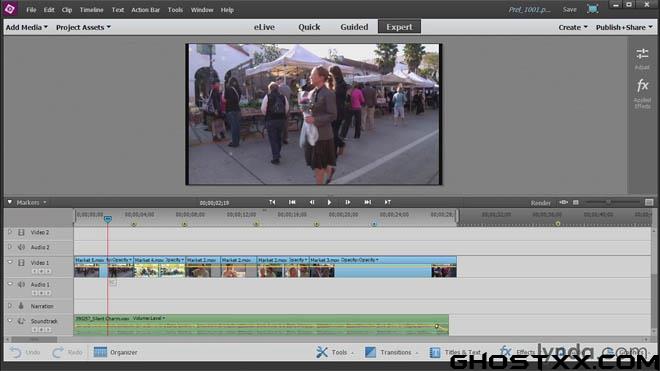Image resolution: width=660 pixels, height=371 pixels.
Task: Open the Action Bar menu
Action: (145, 10)
